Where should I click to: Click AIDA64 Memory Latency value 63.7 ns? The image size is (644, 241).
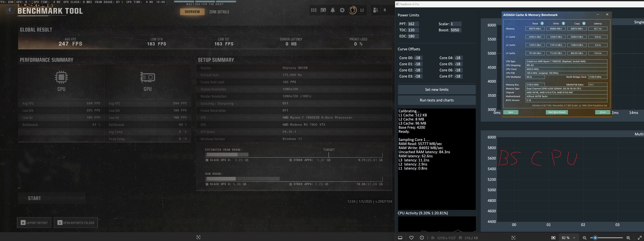click(x=598, y=29)
